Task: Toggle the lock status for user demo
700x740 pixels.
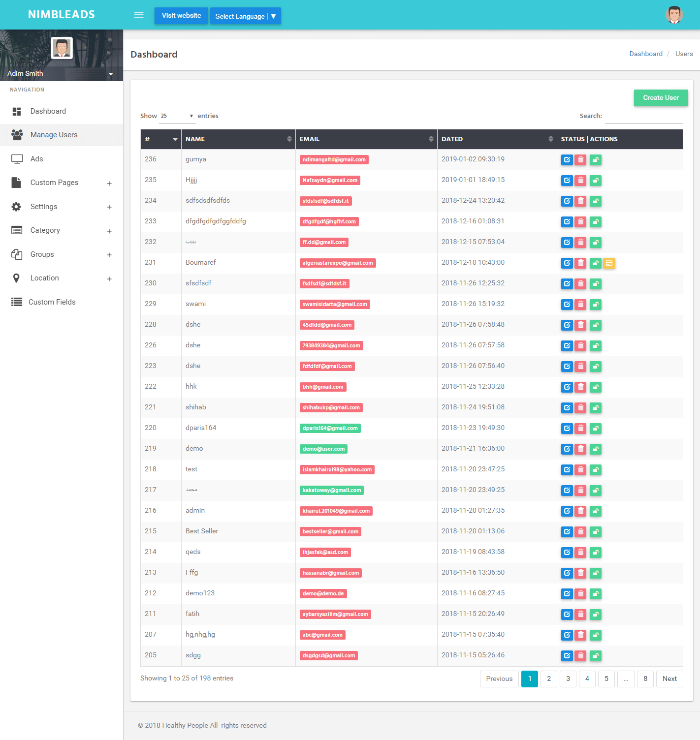Action: click(596, 449)
